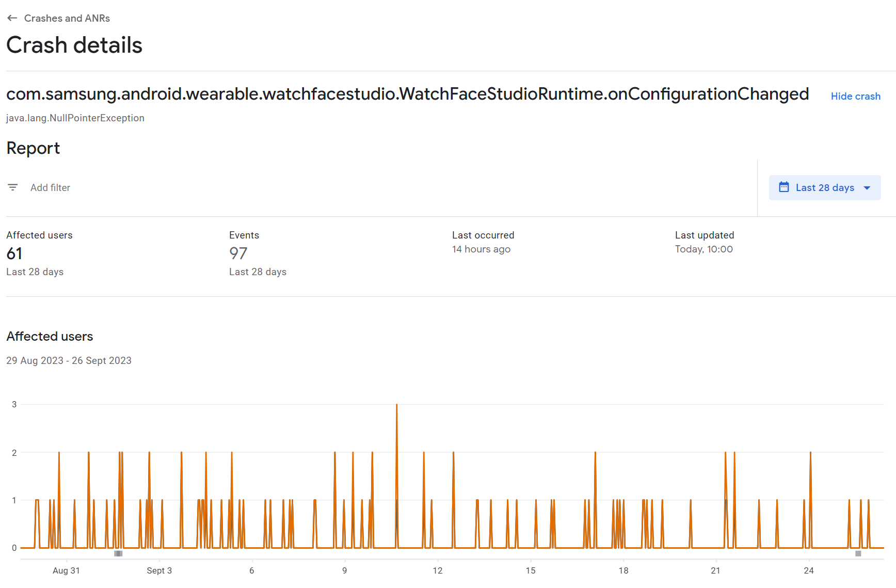The image size is (896, 588).
Task: Click the Add filter field
Action: (x=50, y=187)
